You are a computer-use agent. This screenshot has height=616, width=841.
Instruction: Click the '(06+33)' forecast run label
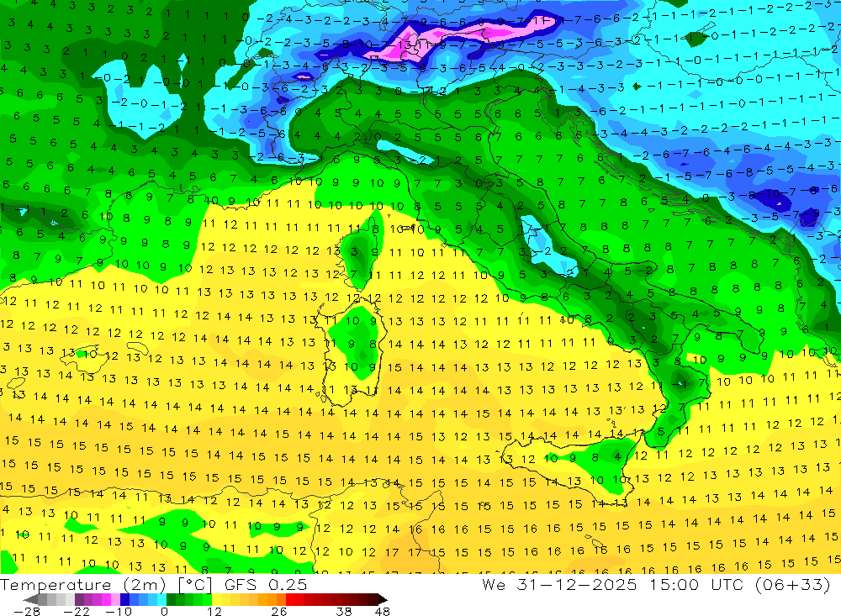[793, 584]
